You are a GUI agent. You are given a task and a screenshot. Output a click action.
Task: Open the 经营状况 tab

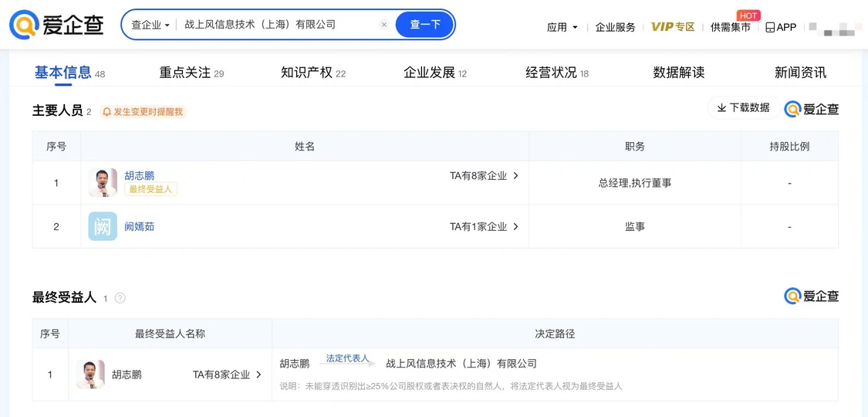click(557, 73)
